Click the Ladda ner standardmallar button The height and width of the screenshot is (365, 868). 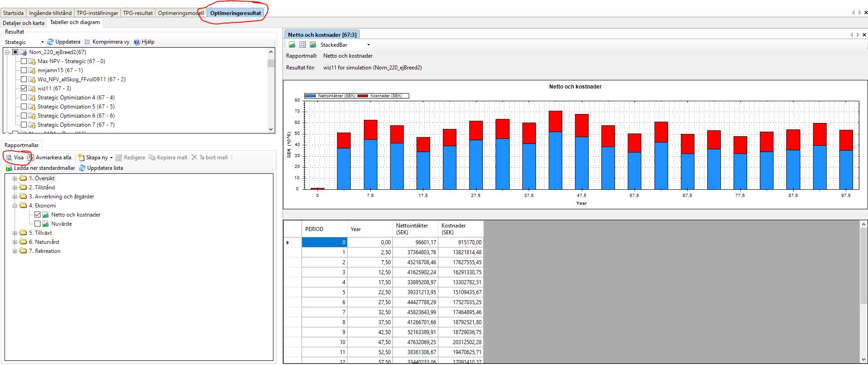point(40,168)
